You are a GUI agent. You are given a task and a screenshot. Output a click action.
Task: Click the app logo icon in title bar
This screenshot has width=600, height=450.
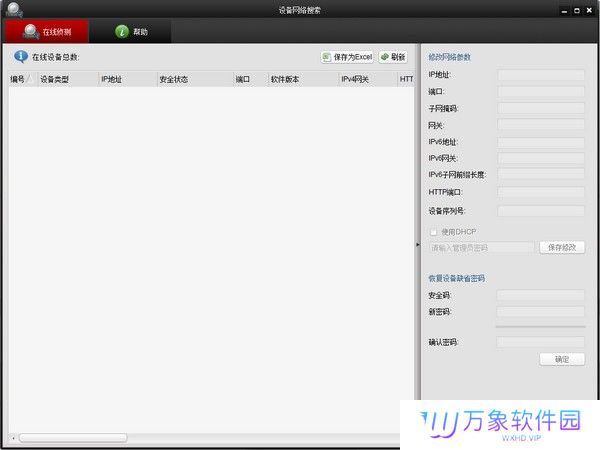[14, 10]
